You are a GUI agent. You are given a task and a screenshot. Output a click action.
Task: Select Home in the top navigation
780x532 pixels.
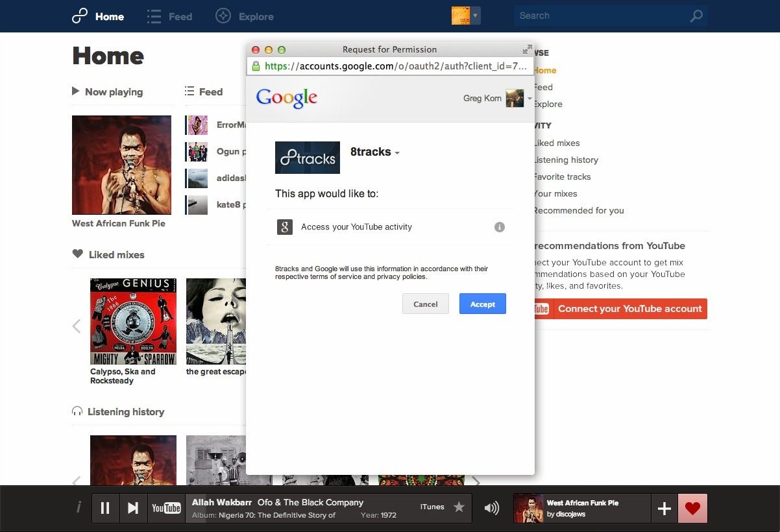point(109,16)
